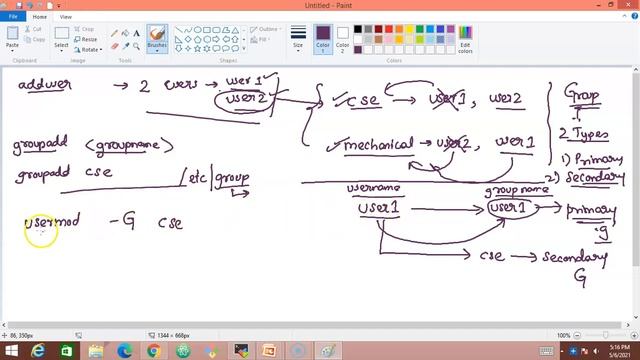This screenshot has height=360, width=640.
Task: Choose the Right arrow shape
Action: click(x=216, y=39)
